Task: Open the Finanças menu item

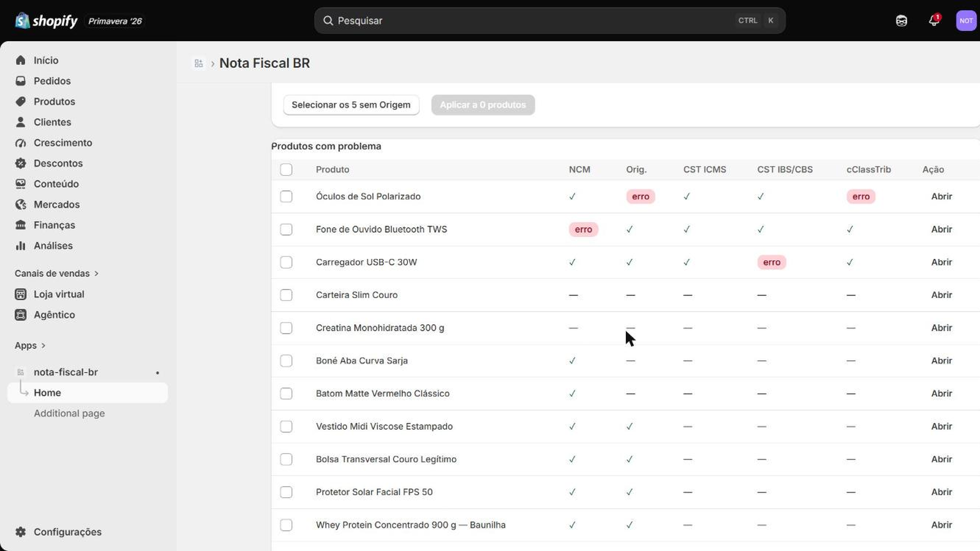Action: pyautogui.click(x=88, y=225)
